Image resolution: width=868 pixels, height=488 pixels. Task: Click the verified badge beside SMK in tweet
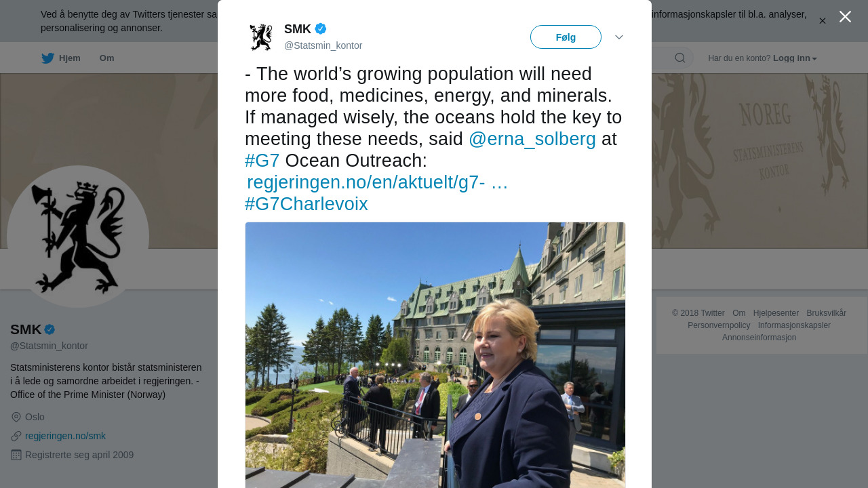(x=321, y=28)
